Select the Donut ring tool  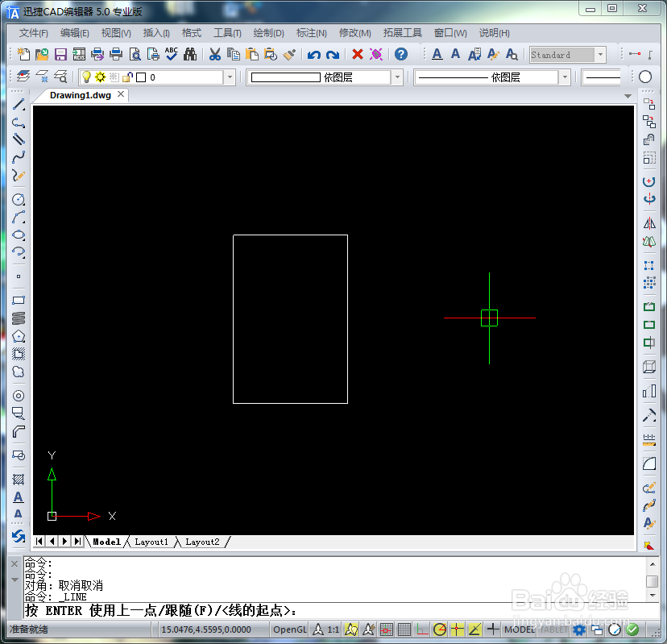pos(19,396)
